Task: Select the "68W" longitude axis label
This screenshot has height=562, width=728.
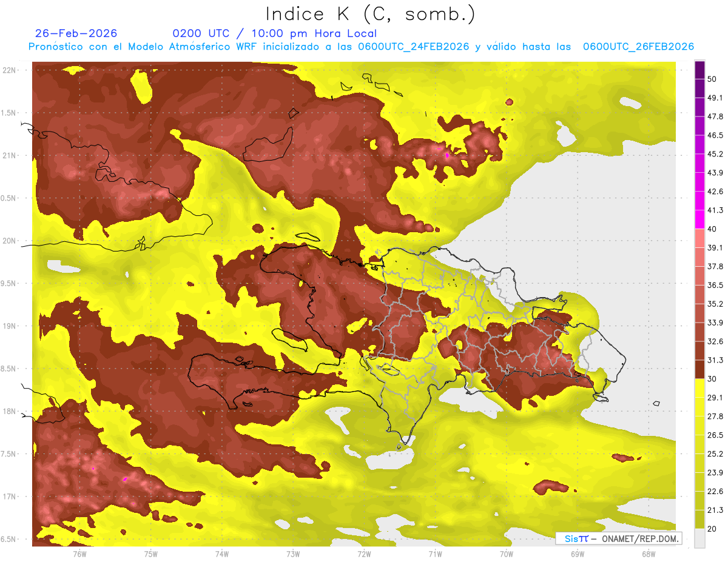Action: pyautogui.click(x=649, y=554)
